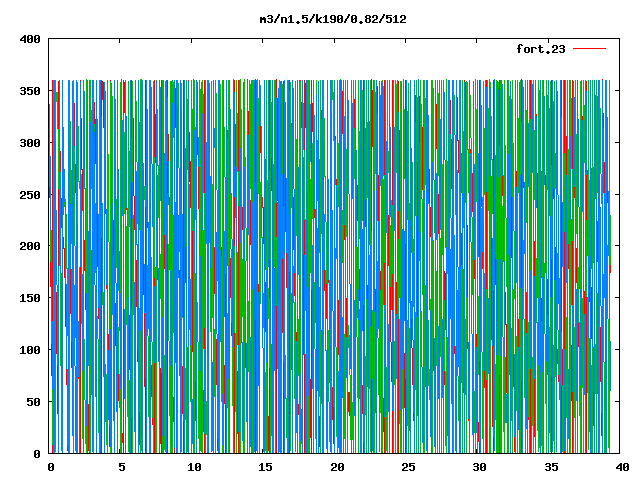Click x-axis label 5
Image resolution: width=640 pixels, height=480 pixels.
(x=122, y=467)
